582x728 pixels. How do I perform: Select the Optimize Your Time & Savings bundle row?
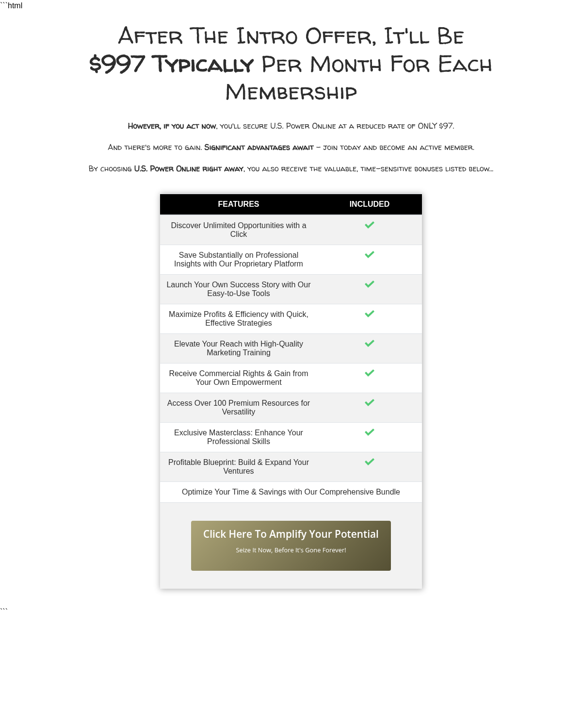[x=291, y=492]
